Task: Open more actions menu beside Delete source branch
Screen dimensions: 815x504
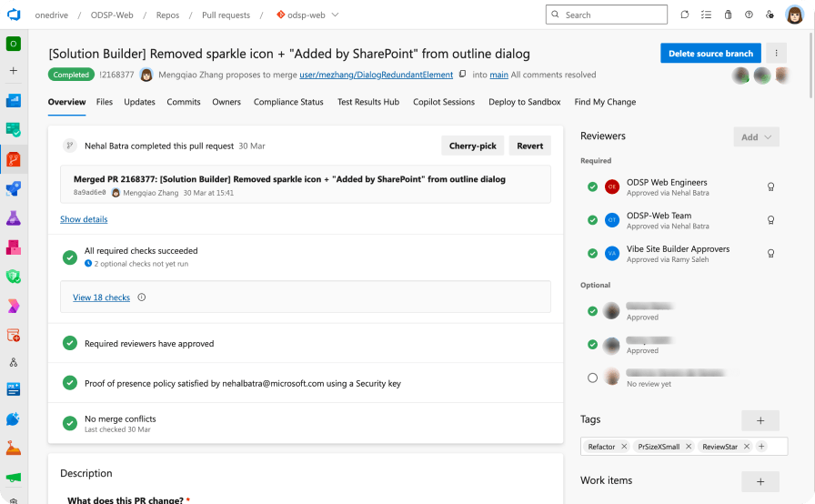Action: pyautogui.click(x=776, y=53)
